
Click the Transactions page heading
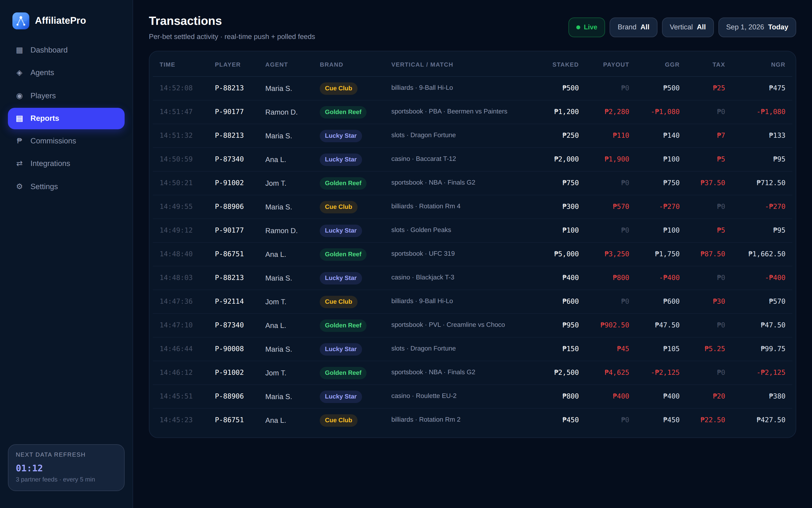[185, 21]
